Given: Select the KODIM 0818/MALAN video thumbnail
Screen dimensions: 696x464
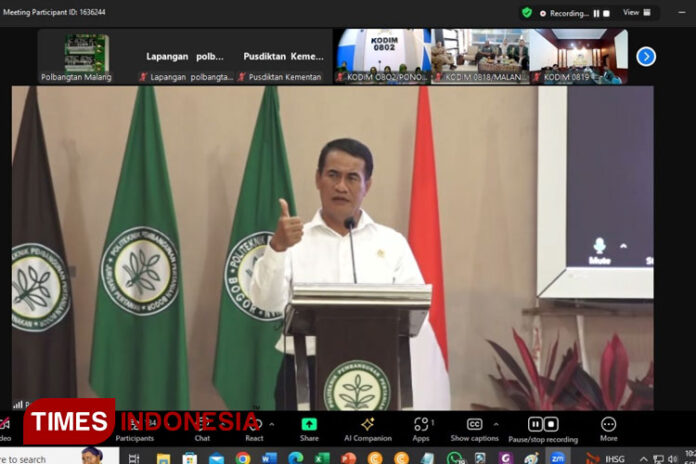Looking at the screenshot, I should 481,56.
